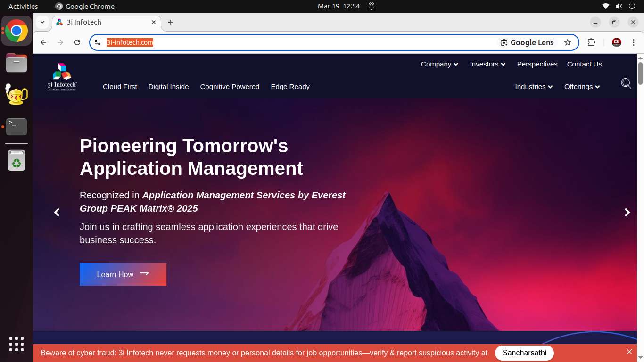Bookmark this page with star icon
The width and height of the screenshot is (644, 362).
pyautogui.click(x=568, y=42)
